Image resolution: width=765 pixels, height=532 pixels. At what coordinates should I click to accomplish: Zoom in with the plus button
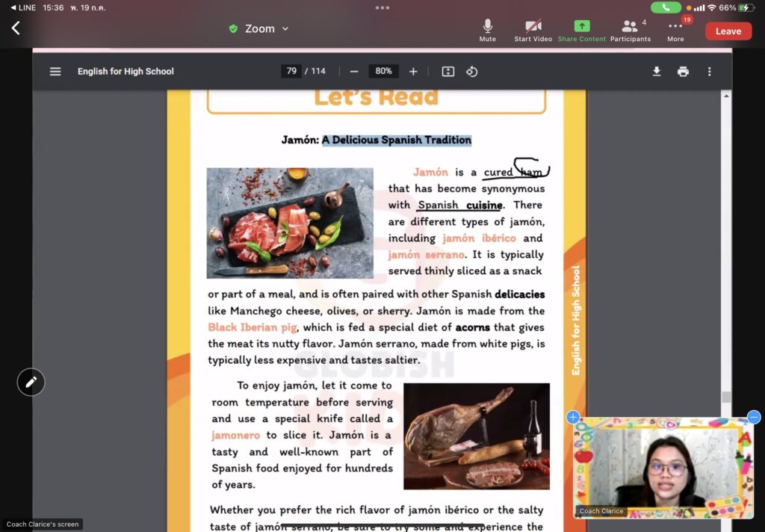point(413,72)
